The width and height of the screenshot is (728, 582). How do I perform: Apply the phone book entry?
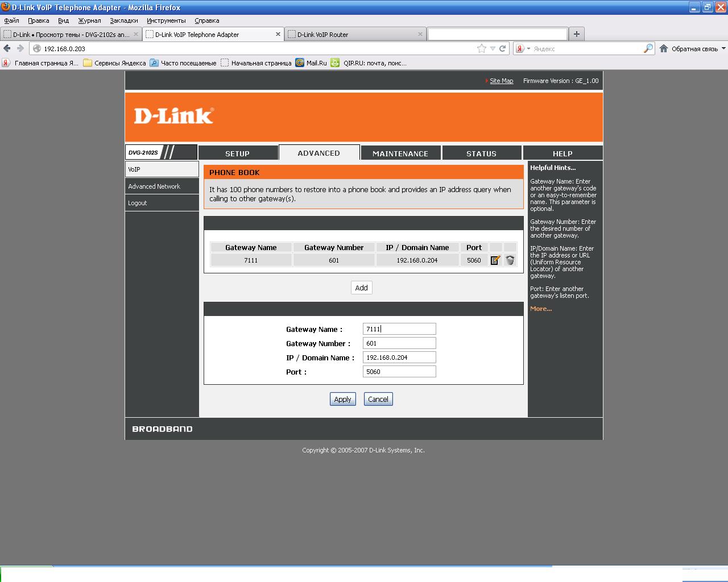tap(342, 399)
